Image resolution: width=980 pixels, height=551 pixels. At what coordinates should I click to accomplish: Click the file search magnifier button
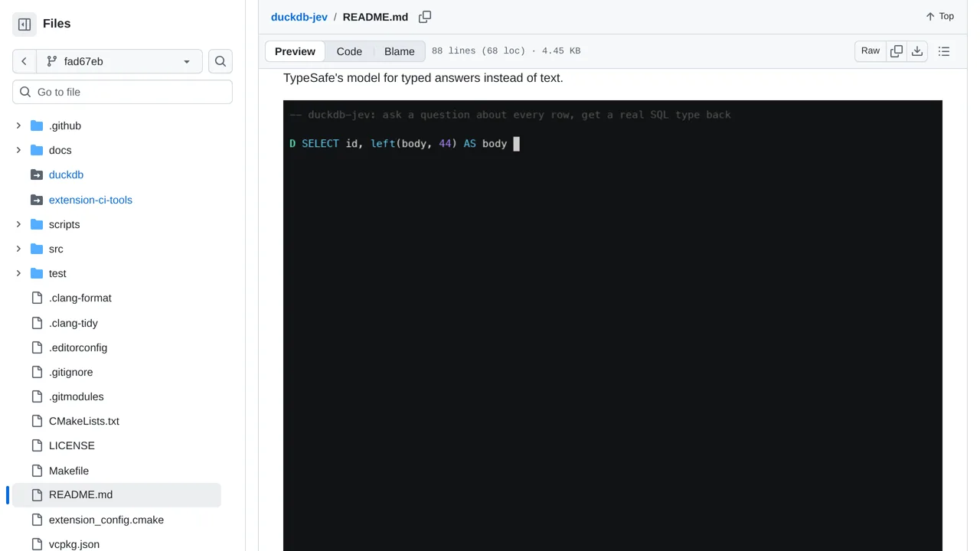[x=220, y=61]
